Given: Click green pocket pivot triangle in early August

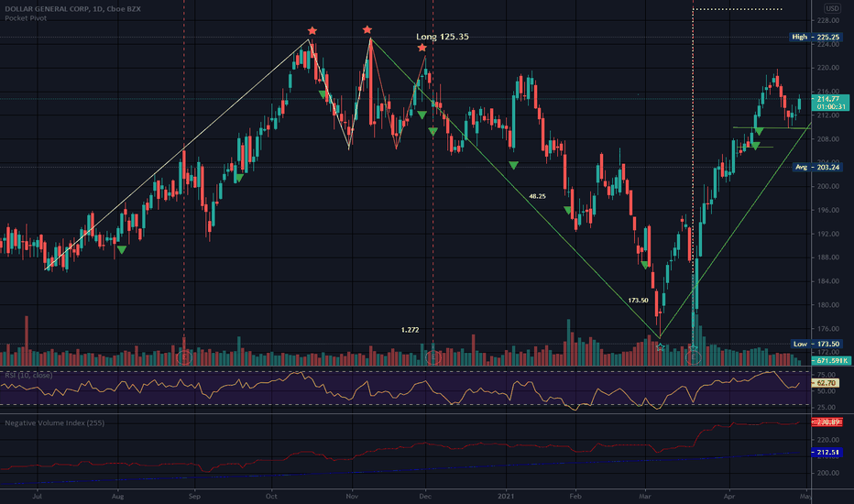Looking at the screenshot, I should click(122, 250).
